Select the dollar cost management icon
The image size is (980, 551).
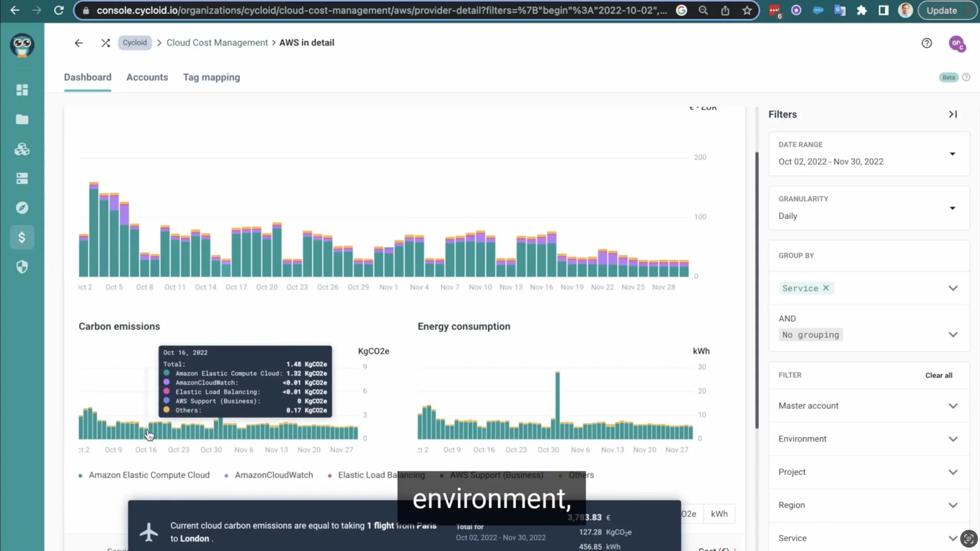click(x=22, y=237)
